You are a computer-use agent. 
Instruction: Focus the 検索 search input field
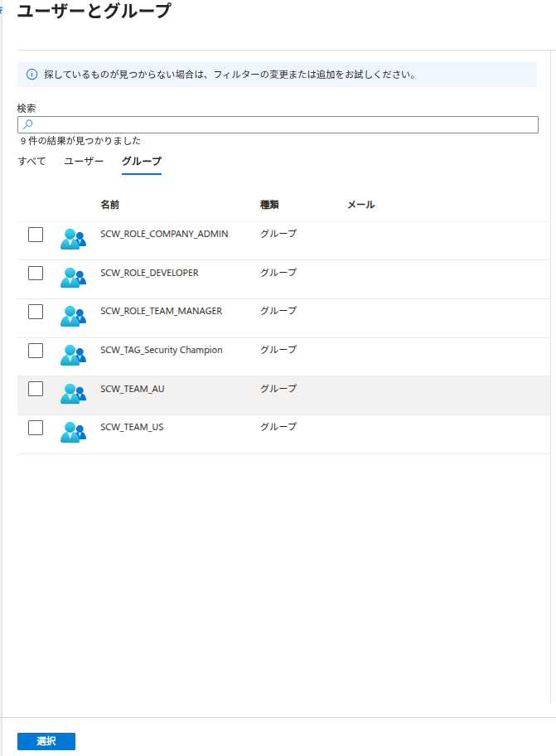pyautogui.click(x=282, y=124)
